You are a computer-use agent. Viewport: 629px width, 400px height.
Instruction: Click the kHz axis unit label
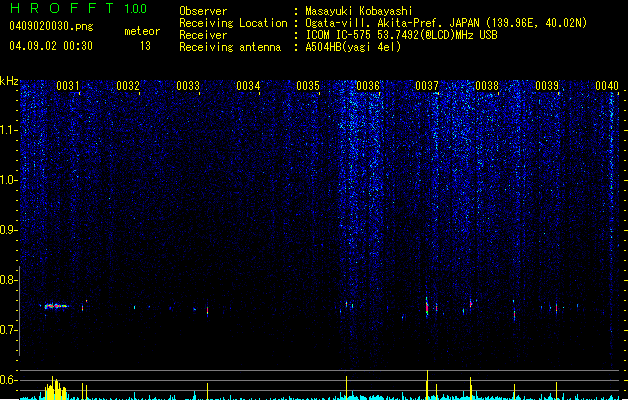click(9, 81)
